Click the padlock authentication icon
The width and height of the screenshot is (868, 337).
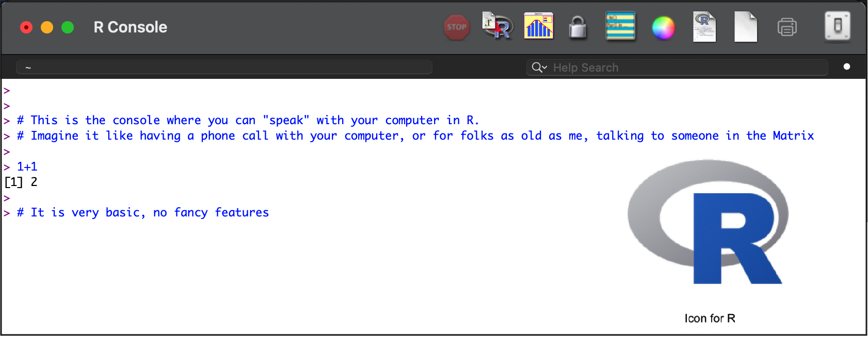tap(577, 27)
